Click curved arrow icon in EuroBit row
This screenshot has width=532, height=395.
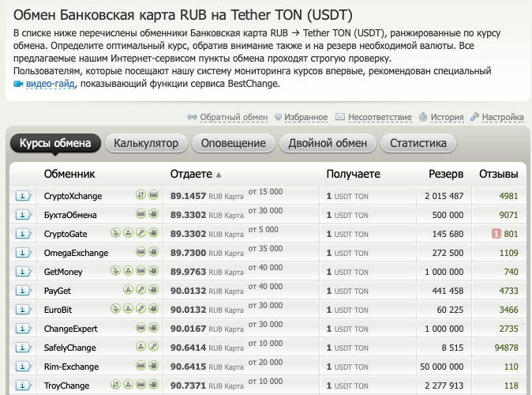tap(116, 308)
